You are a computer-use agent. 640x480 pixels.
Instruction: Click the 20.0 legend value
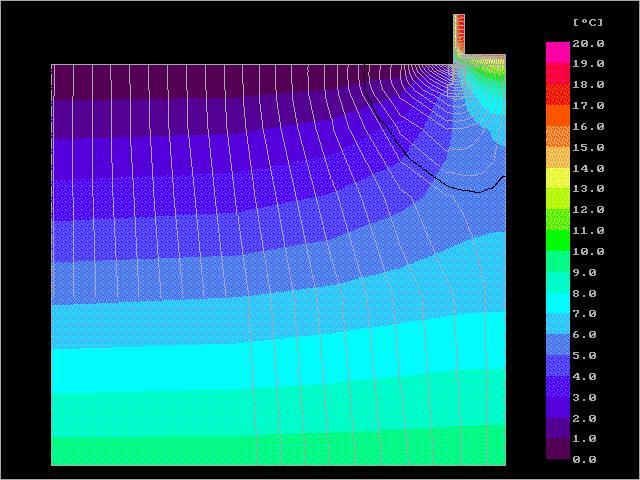(x=588, y=44)
